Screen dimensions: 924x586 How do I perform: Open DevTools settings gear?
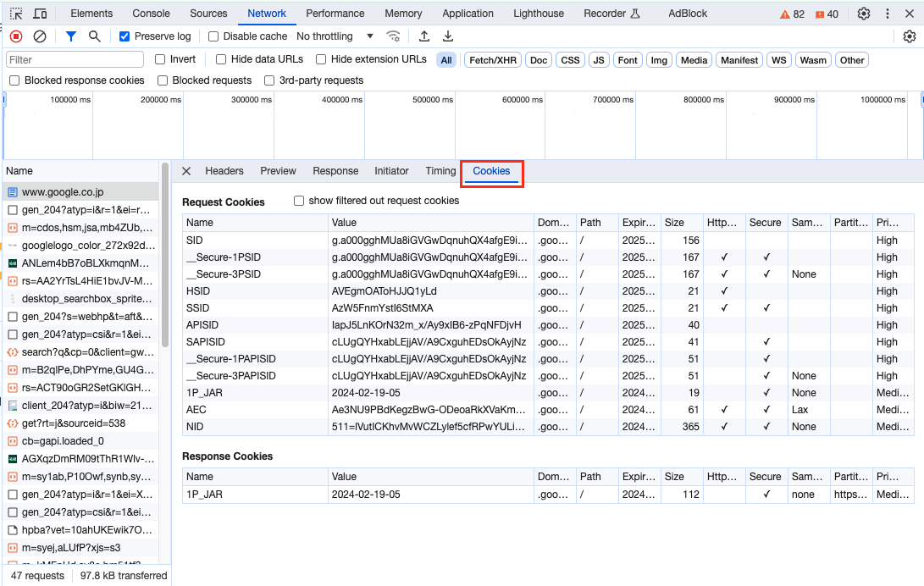coord(864,14)
